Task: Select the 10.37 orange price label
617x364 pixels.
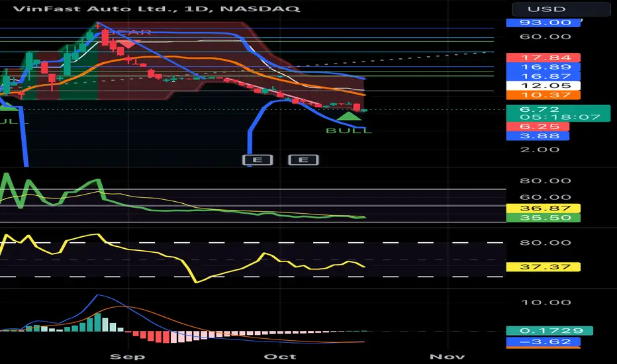Action: pyautogui.click(x=544, y=95)
